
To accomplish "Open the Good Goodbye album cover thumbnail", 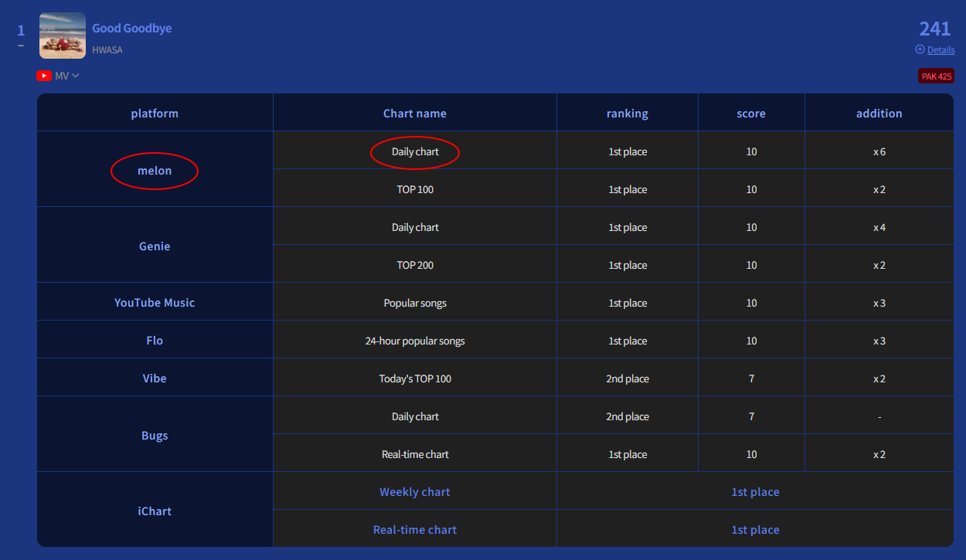I will click(x=63, y=36).
